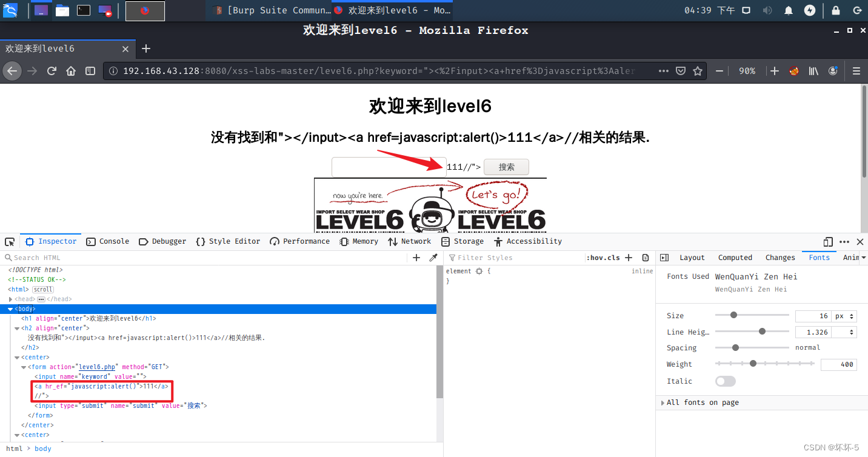The width and height of the screenshot is (868, 457).
Task: Click the site information icon in URL bar
Action: 113,71
